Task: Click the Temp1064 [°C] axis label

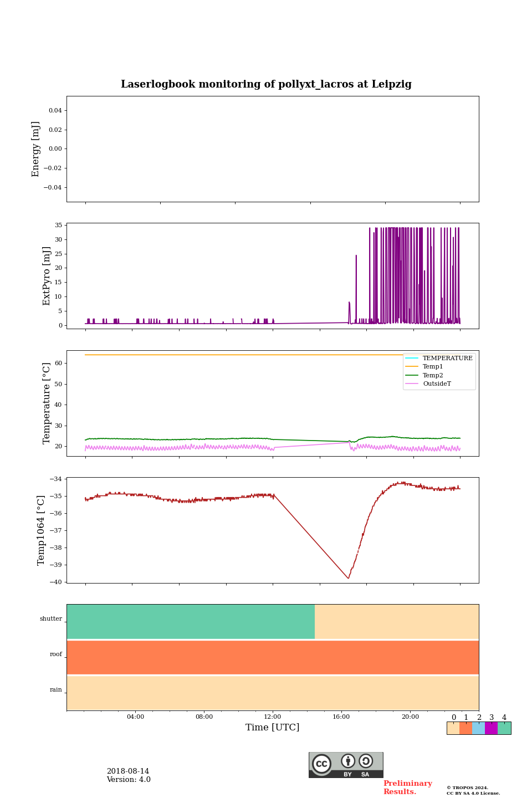Action: (x=41, y=530)
